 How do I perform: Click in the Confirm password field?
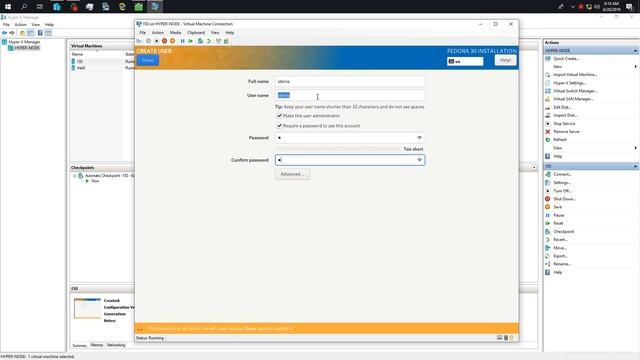pos(350,160)
